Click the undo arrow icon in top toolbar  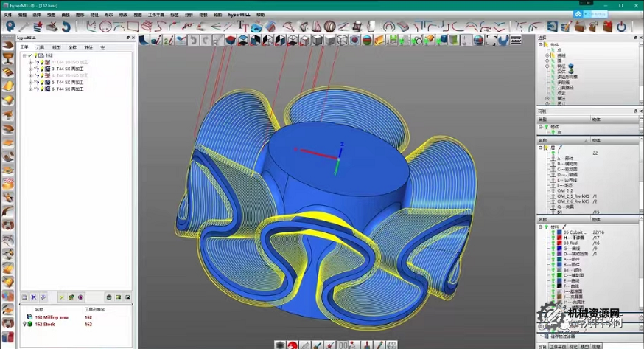pos(66,27)
